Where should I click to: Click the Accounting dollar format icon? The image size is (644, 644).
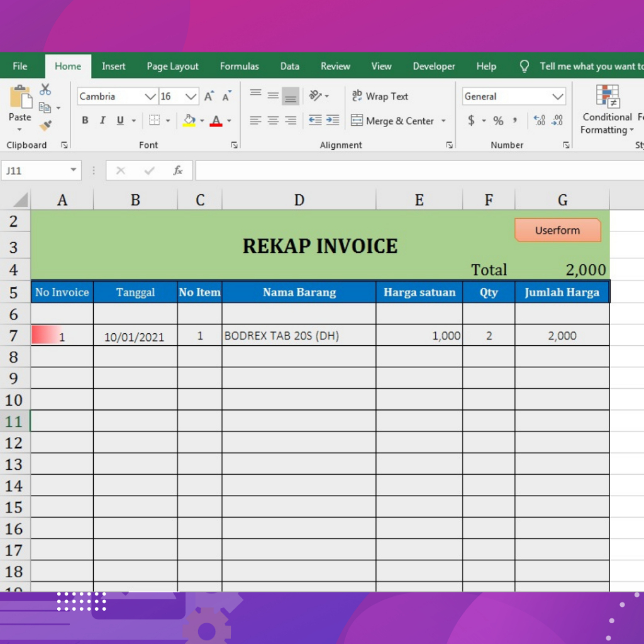(471, 120)
